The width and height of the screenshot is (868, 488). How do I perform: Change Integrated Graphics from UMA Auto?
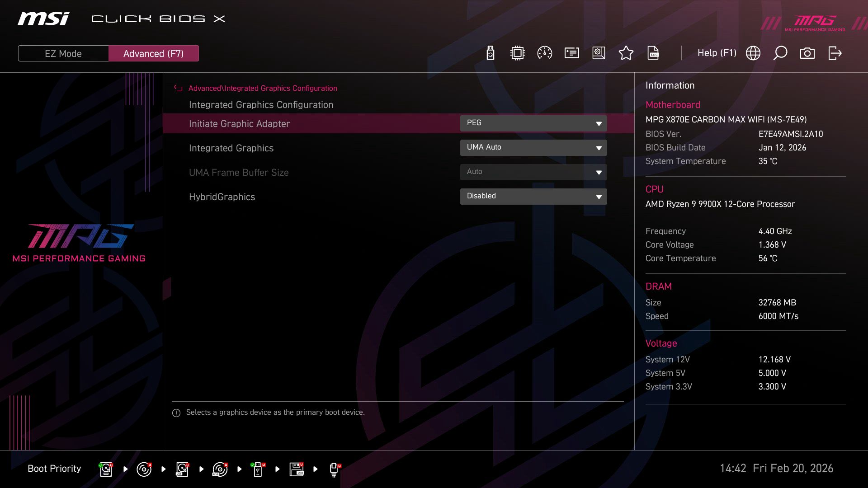(533, 147)
